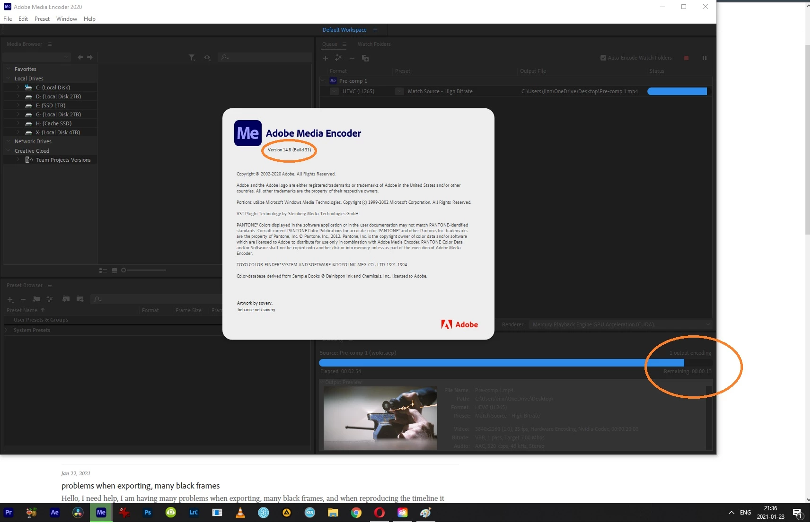
Task: Go back in Media Browser navigation
Action: pos(80,57)
